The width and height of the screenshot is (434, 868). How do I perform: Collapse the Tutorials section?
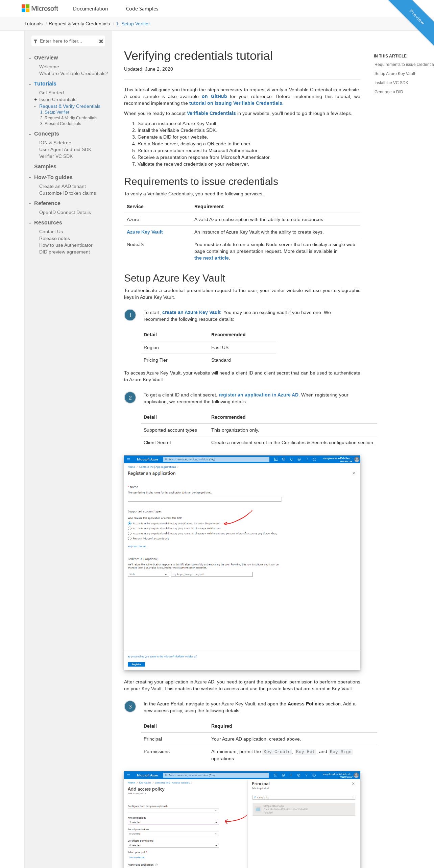[30, 84]
